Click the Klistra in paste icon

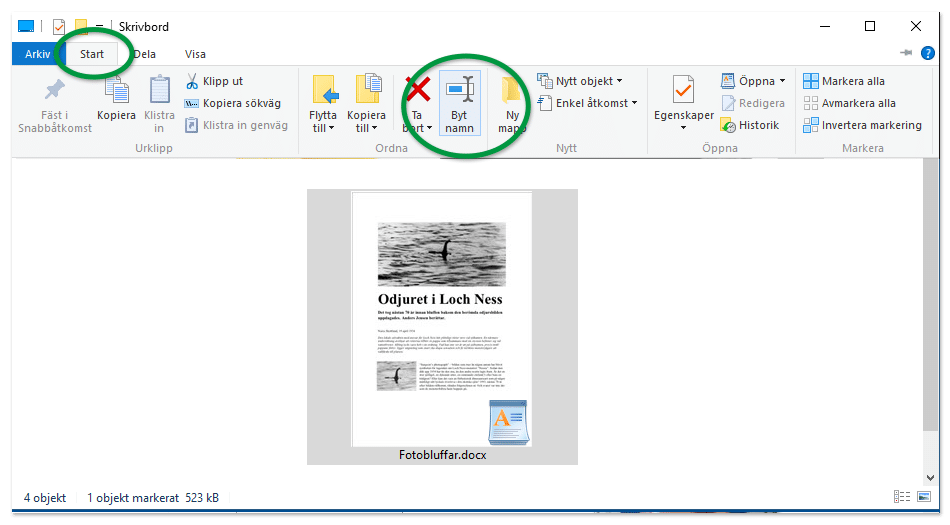(x=159, y=91)
